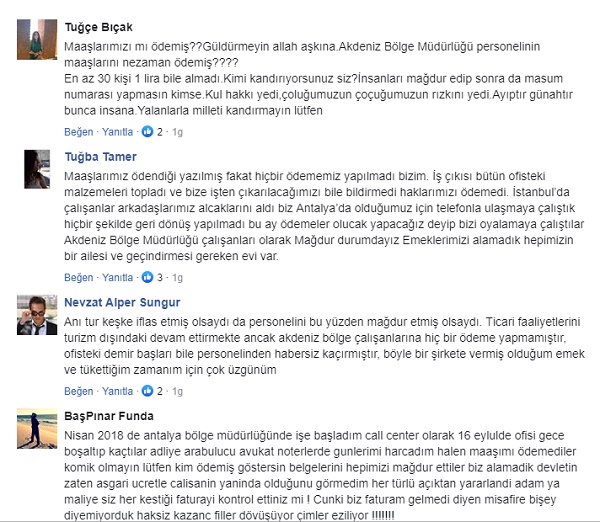This screenshot has width=600, height=522.
Task: Click the like reaction icon on Nevzat Alper Sungur's comment
Action: pos(147,391)
